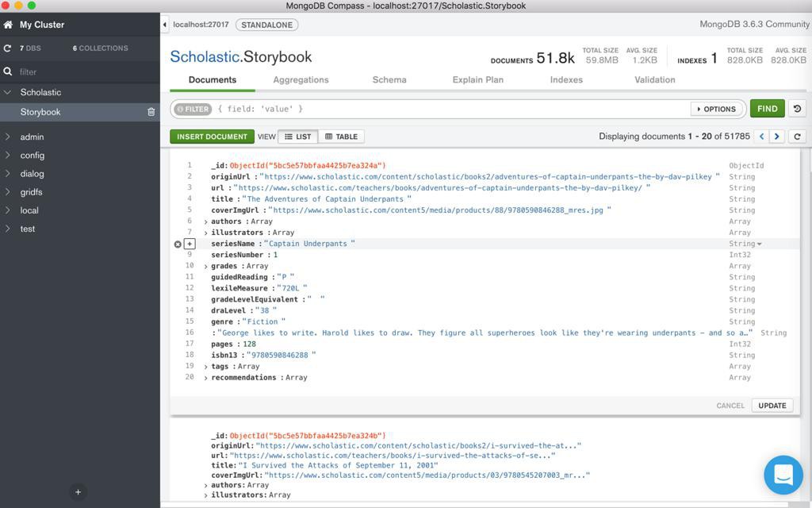This screenshot has height=508, width=812.
Task: Switch to Table view
Action: tap(341, 137)
